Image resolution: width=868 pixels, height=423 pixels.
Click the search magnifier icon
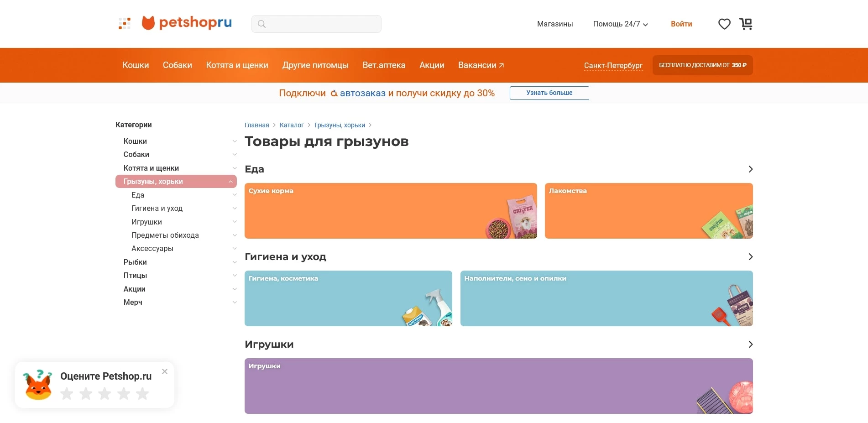262,24
